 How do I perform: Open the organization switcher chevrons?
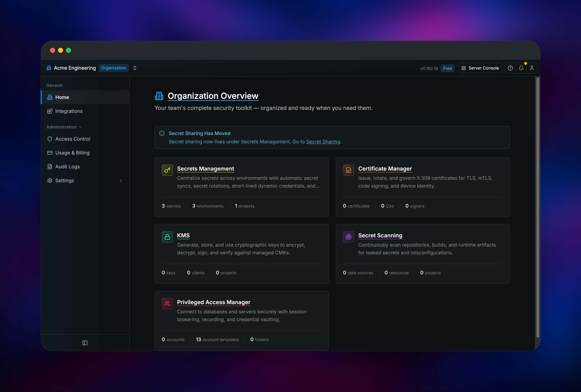click(135, 68)
